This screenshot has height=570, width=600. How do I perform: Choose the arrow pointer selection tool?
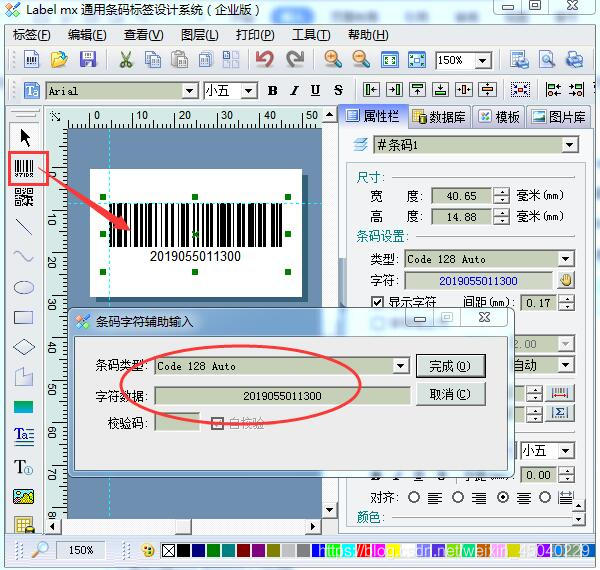tap(25, 138)
